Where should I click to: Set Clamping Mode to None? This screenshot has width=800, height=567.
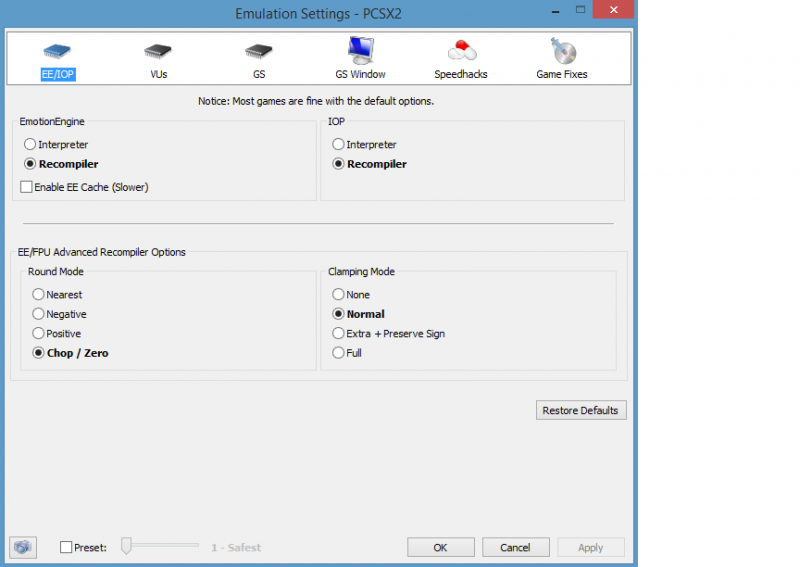click(351, 294)
